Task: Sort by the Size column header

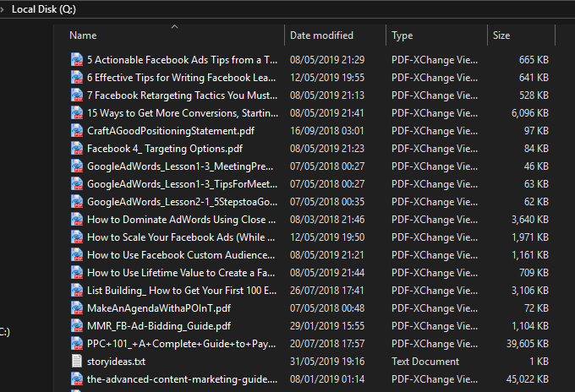Action: click(x=501, y=35)
